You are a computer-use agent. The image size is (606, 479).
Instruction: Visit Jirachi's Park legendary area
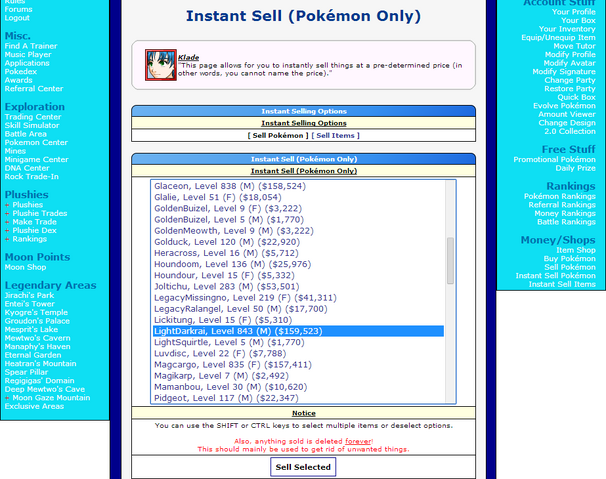click(x=29, y=295)
